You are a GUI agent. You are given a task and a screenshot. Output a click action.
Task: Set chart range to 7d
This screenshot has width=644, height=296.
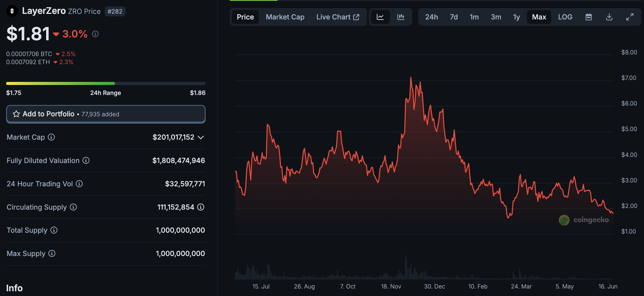click(x=454, y=17)
